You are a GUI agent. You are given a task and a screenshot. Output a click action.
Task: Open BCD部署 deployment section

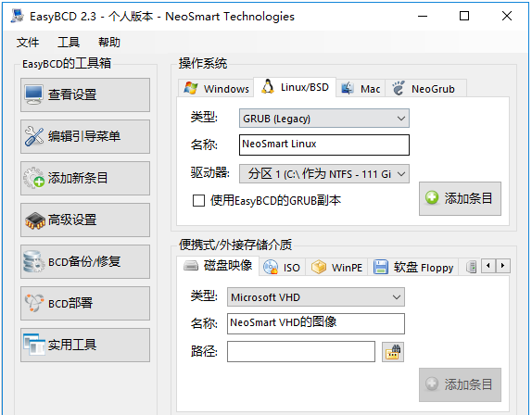(85, 304)
